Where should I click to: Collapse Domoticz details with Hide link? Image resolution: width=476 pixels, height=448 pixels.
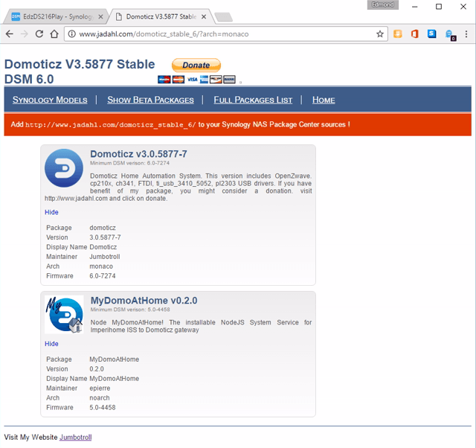pyautogui.click(x=51, y=212)
